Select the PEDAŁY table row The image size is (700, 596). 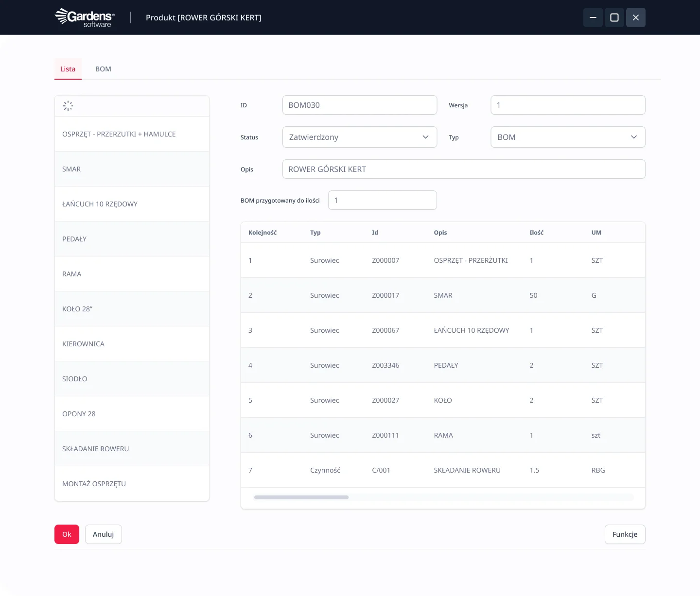coord(442,365)
